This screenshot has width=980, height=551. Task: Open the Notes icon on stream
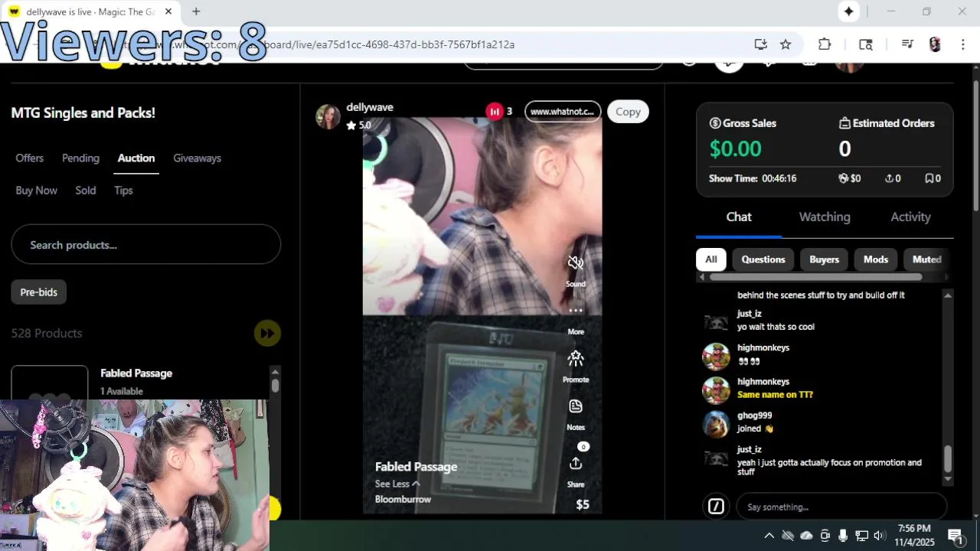576,406
